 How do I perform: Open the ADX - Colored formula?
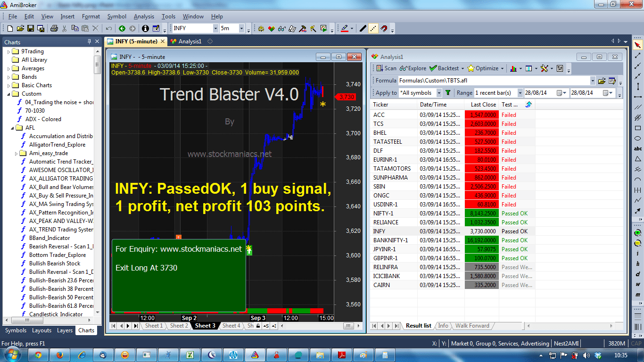click(x=43, y=119)
